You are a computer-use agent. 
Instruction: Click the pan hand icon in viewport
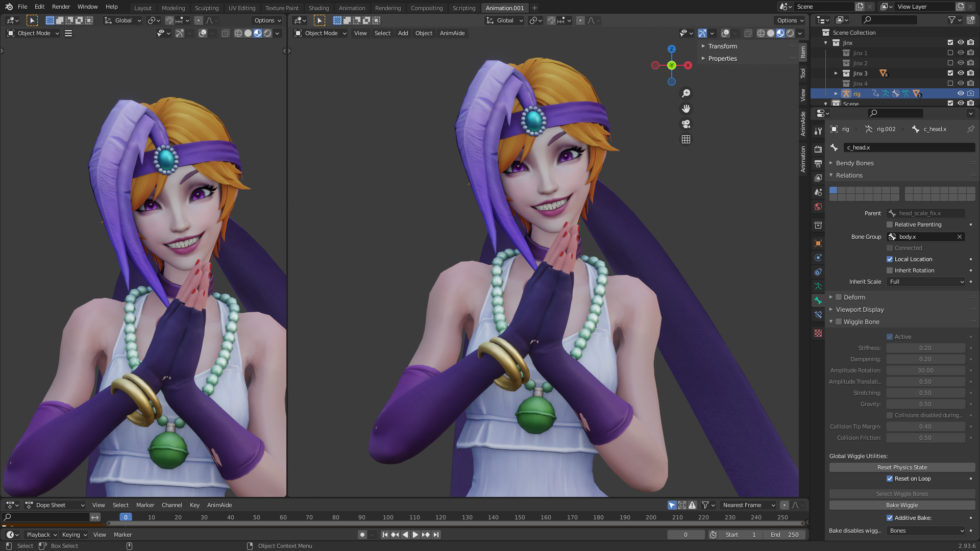point(686,109)
